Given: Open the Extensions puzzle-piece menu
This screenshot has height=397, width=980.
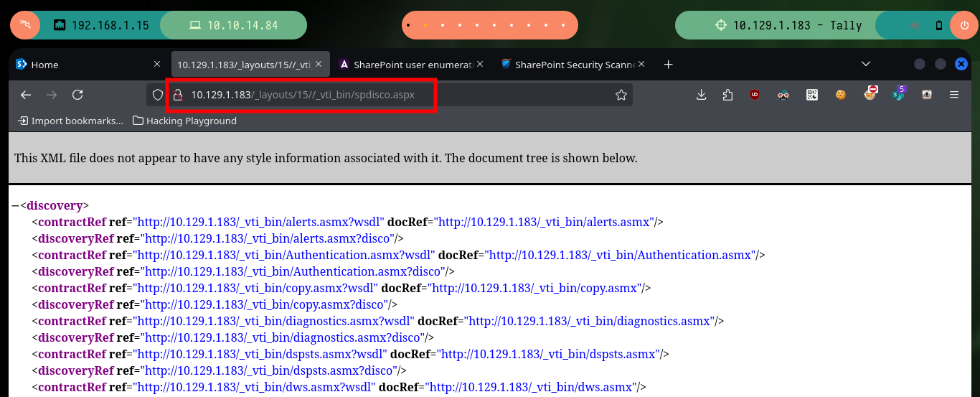Looking at the screenshot, I should point(727,95).
